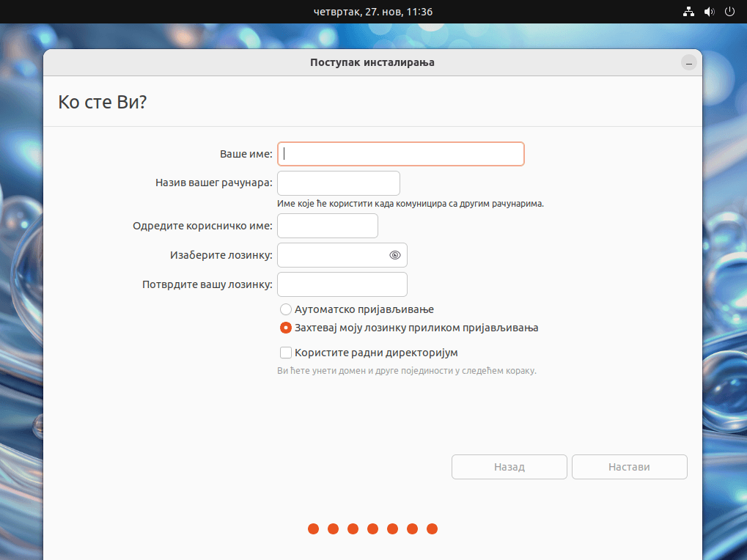747x560 pixels.
Task: Select the Аутоматско пријављивање radio button
Action: [286, 309]
